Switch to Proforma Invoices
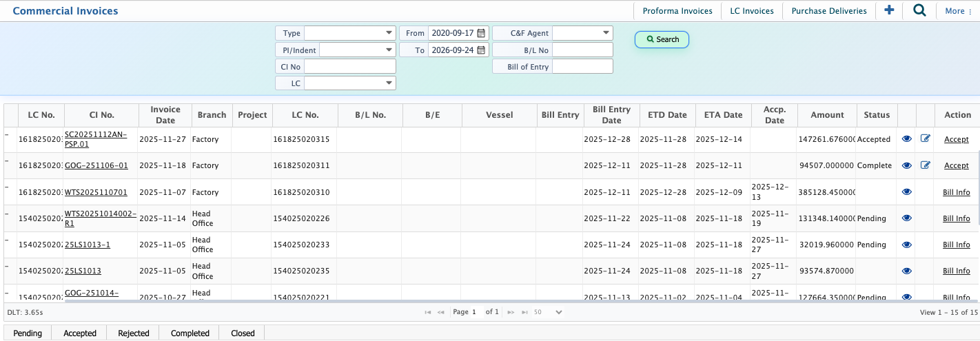 pyautogui.click(x=677, y=11)
